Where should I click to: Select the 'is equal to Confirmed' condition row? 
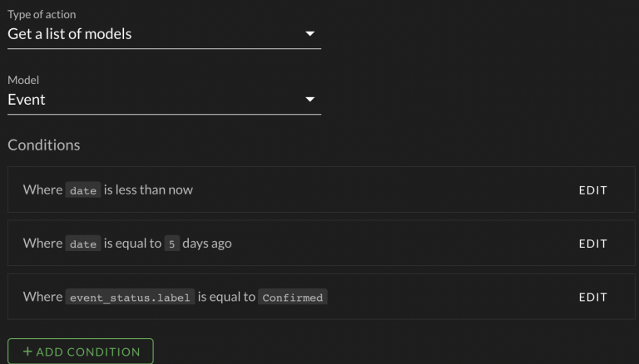pos(321,297)
